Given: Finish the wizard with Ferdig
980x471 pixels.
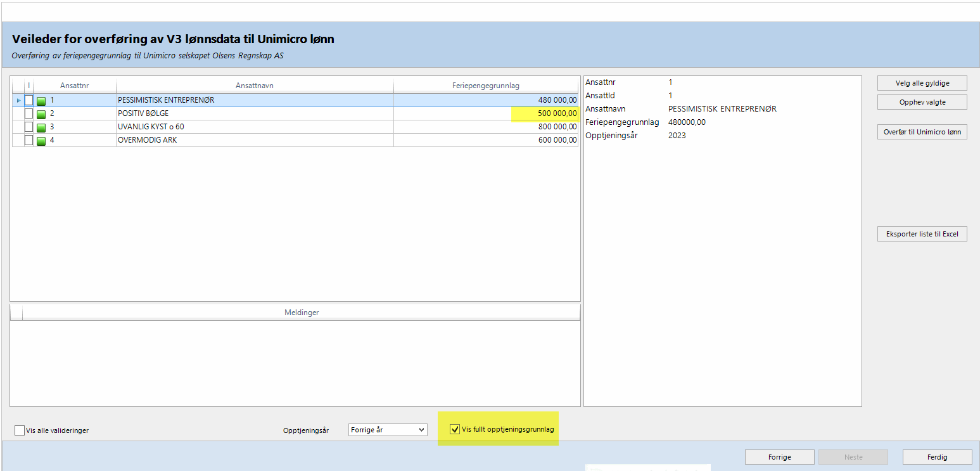Looking at the screenshot, I should point(937,457).
